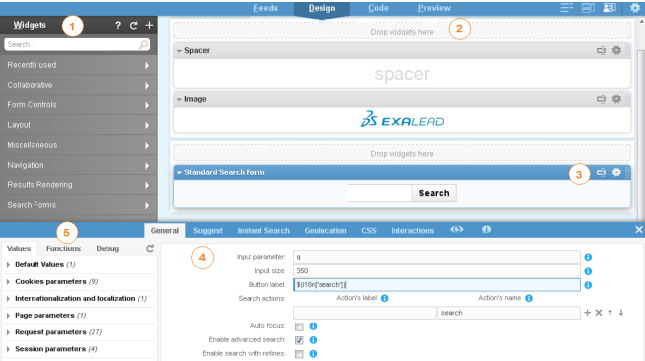Open the Geolocation properties tab
This screenshot has width=645, height=361.
pos(325,231)
